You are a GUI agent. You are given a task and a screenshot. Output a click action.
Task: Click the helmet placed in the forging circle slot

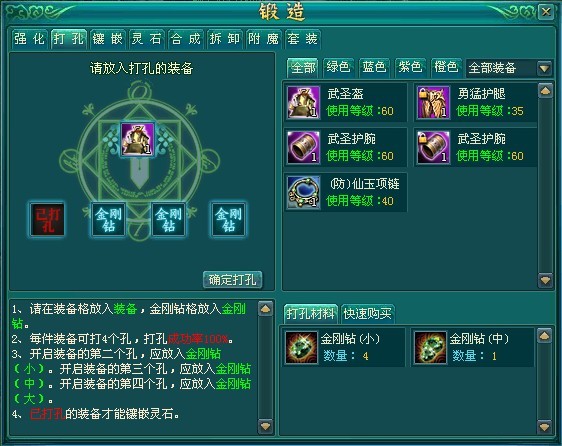coord(138,139)
